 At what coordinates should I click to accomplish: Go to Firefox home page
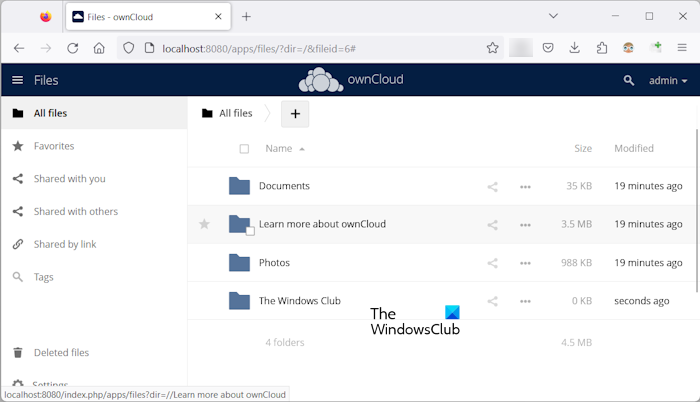99,48
